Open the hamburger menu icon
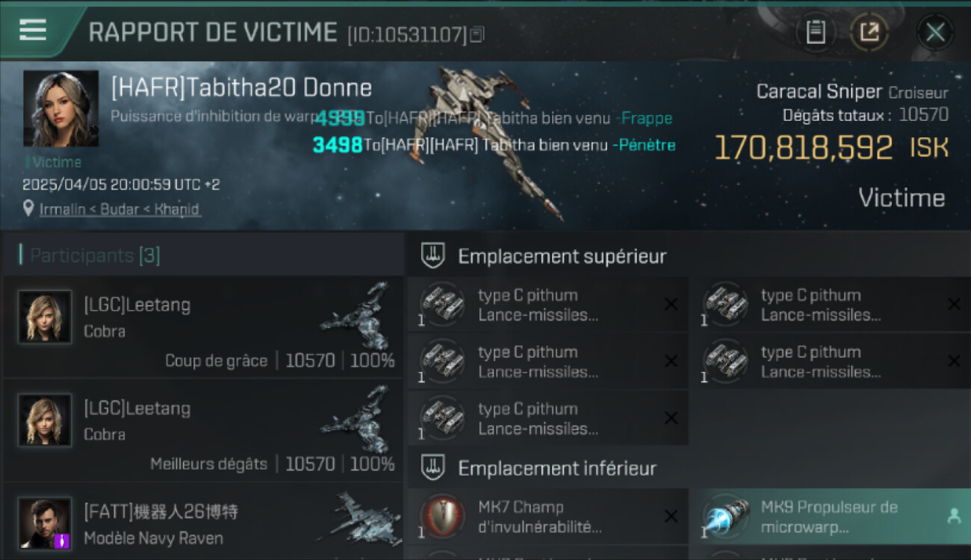The image size is (971, 560). point(33,30)
